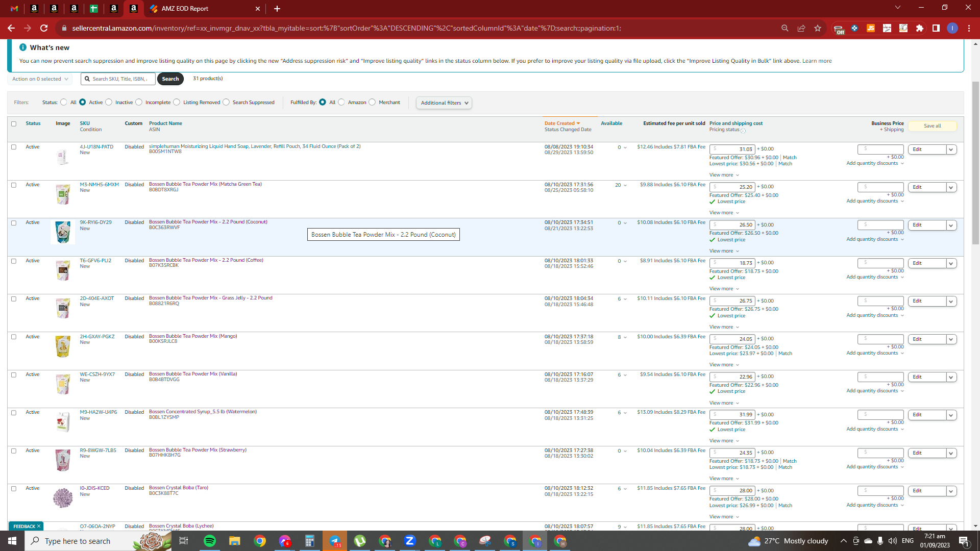The height and width of the screenshot is (551, 980).
Task: Close the FEEDBACK tab
Action: [39, 526]
